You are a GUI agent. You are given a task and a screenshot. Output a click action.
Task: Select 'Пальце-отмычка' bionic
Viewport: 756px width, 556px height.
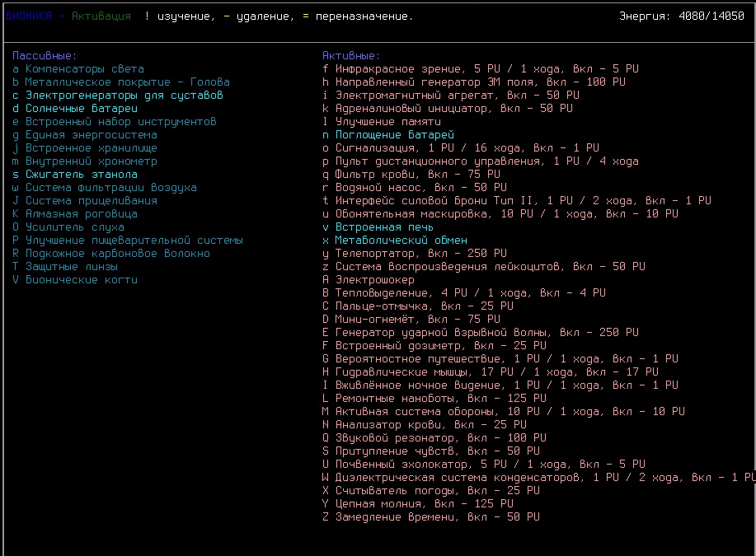[x=417, y=306]
